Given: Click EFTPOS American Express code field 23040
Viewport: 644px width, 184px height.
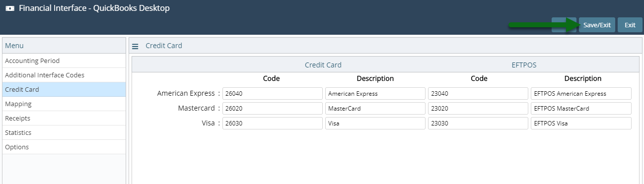Looking at the screenshot, I should click(478, 94).
